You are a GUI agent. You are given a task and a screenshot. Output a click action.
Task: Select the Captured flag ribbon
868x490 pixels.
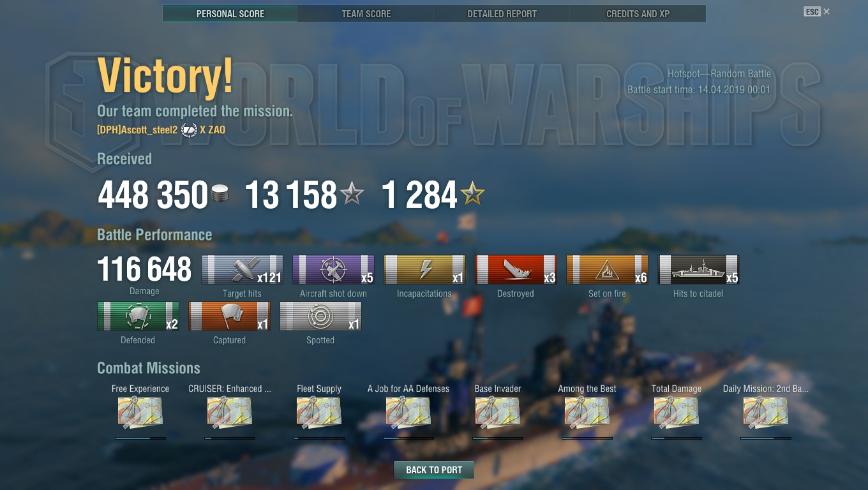pyautogui.click(x=229, y=316)
